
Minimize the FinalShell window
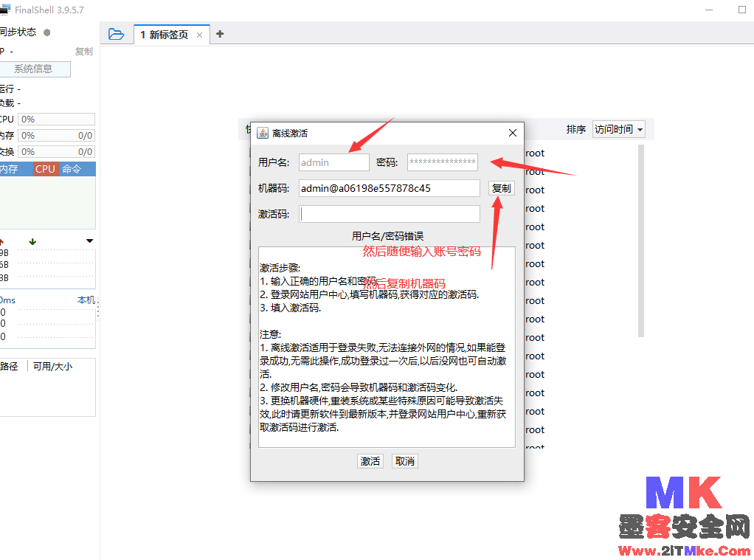pos(709,10)
